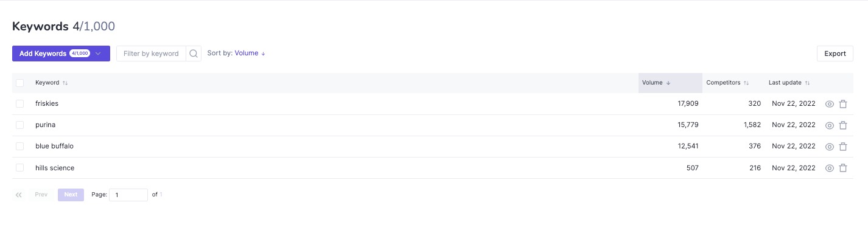Click the trash icon for blue buffalo
The height and width of the screenshot is (236, 868).
(843, 147)
